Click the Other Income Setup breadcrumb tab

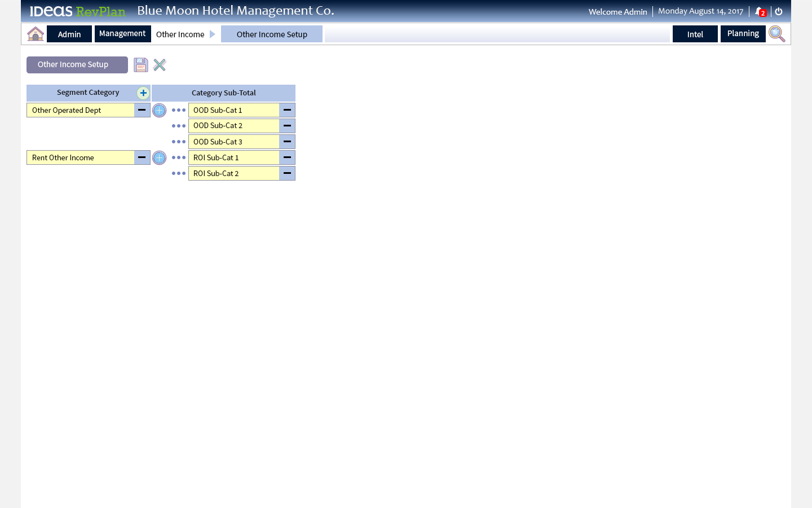[272, 34]
